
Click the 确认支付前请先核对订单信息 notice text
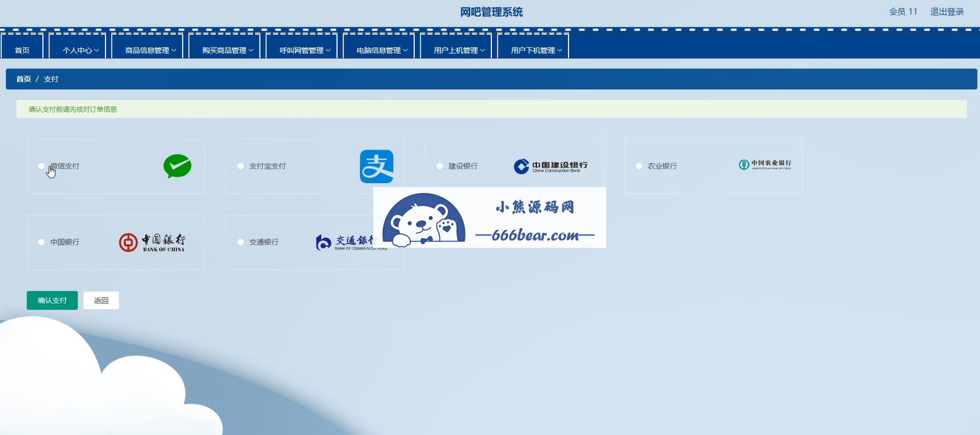73,109
